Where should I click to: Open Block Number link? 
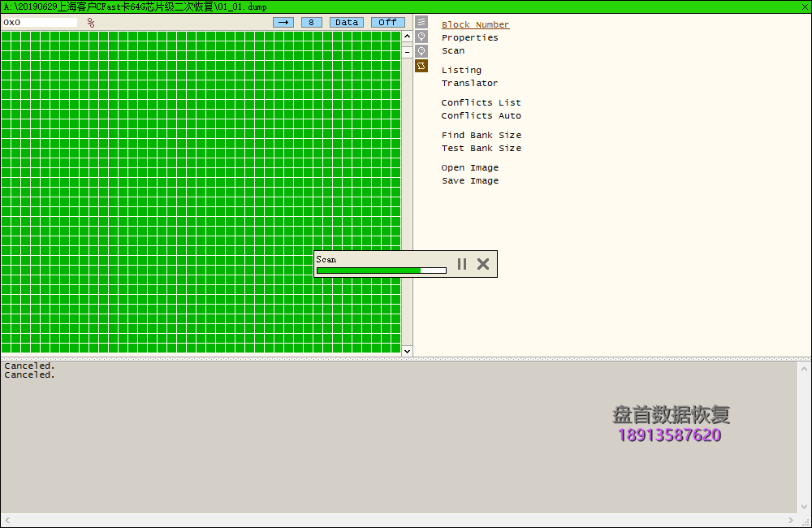[475, 25]
